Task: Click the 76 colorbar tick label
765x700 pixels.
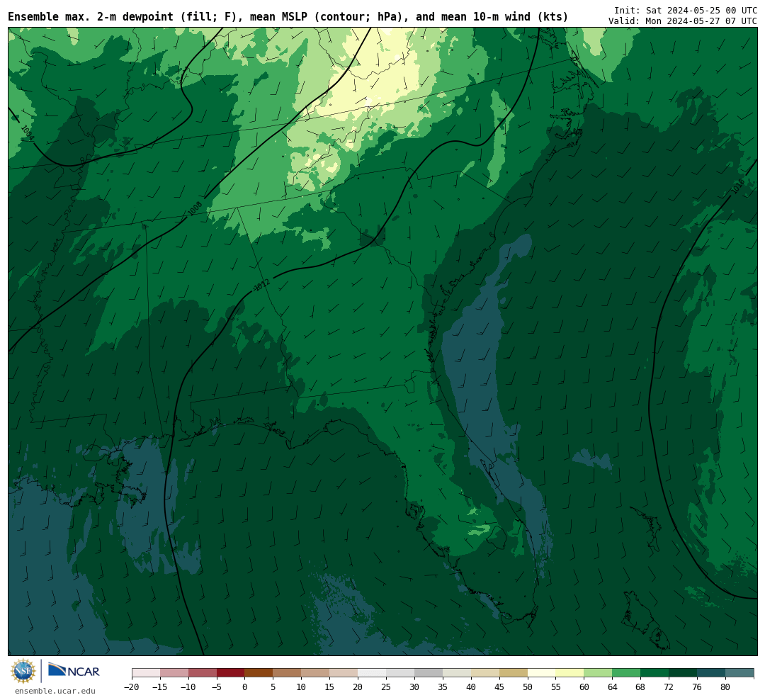Action: tap(698, 687)
